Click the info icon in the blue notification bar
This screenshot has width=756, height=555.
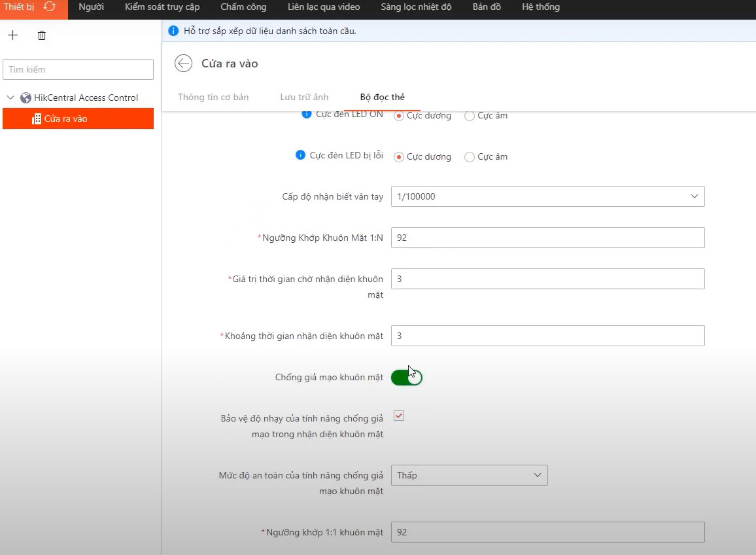pos(173,31)
